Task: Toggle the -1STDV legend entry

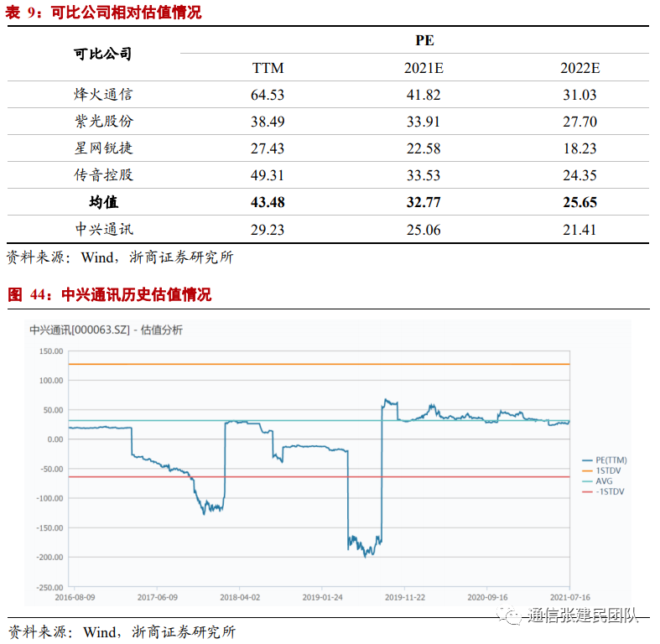Action: (603, 491)
